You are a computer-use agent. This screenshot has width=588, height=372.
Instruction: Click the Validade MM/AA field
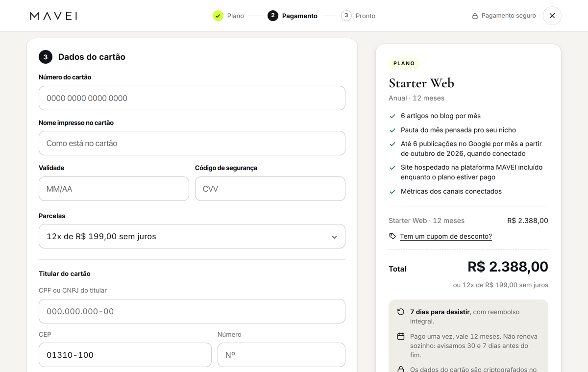pos(114,189)
